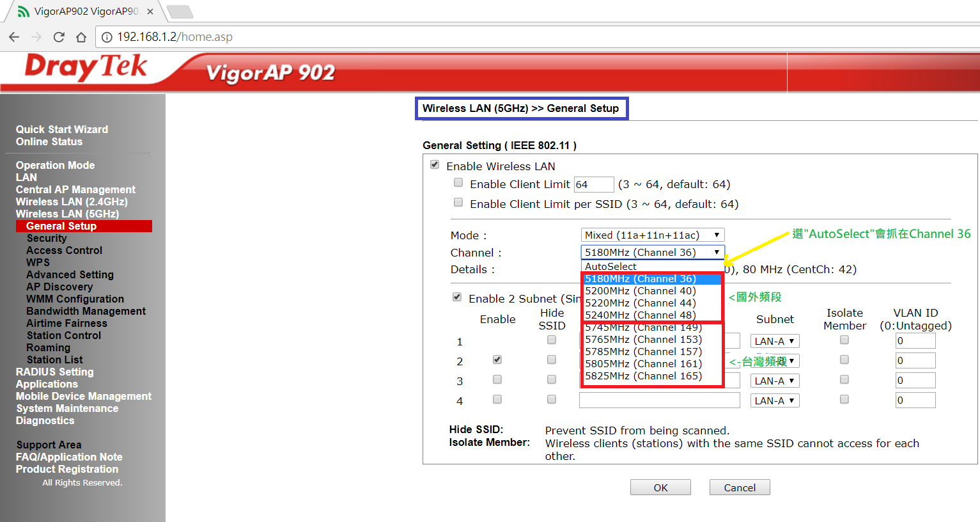This screenshot has height=522, width=980.
Task: Check Enable checkbox for SSID row 4
Action: pyautogui.click(x=497, y=399)
